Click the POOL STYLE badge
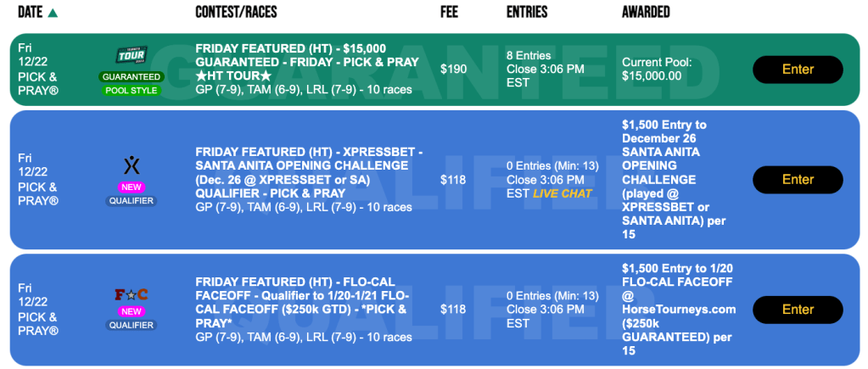Screen dimensions: 868x369 pyautogui.click(x=132, y=90)
